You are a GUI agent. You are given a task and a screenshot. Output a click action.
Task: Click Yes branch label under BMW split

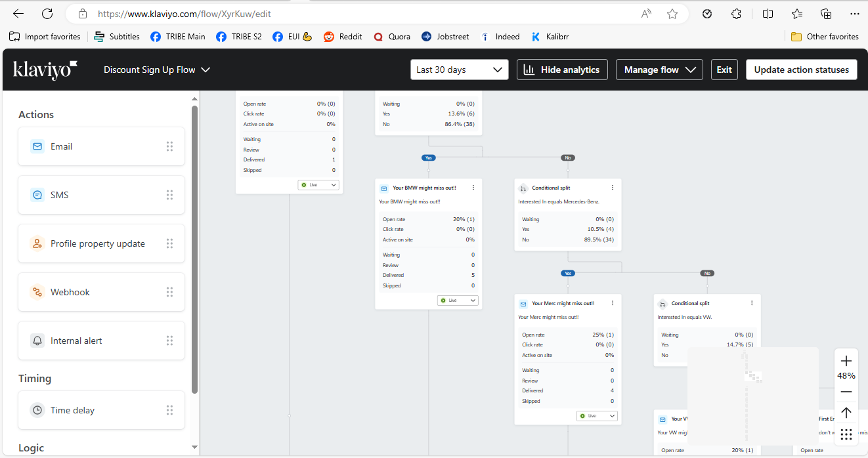tap(429, 157)
